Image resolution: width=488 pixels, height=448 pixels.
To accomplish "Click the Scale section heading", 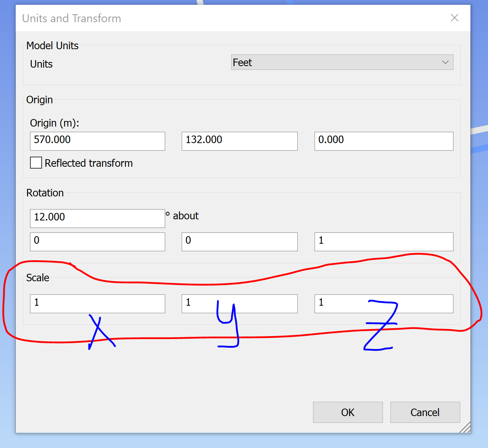I will pos(38,278).
